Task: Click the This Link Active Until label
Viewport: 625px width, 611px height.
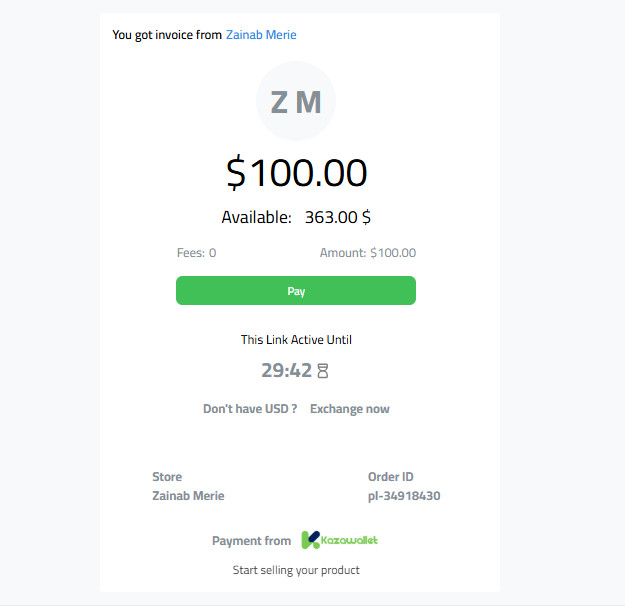Action: [x=296, y=340]
